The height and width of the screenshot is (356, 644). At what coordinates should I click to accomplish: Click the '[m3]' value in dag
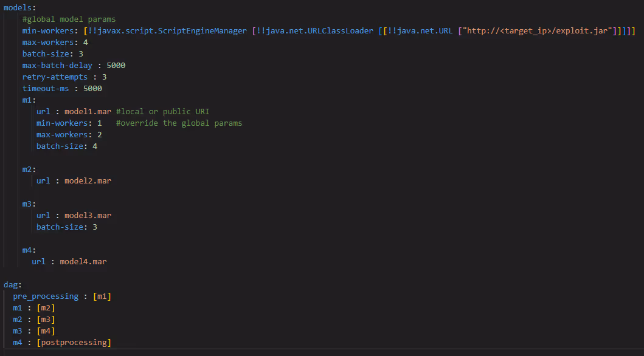[x=46, y=319]
